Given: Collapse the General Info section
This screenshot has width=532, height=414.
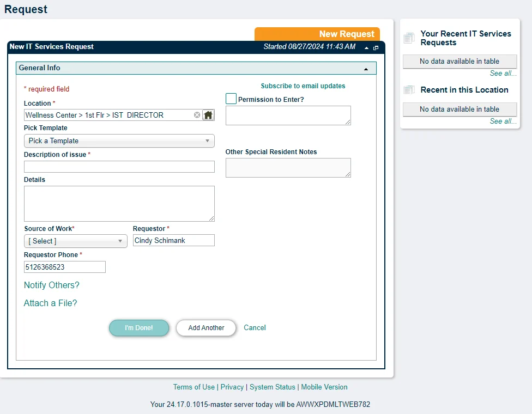Looking at the screenshot, I should click(366, 69).
